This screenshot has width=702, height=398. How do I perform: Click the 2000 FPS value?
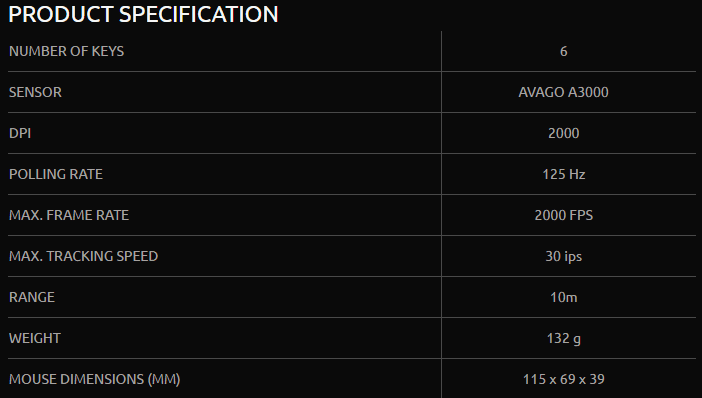point(564,215)
